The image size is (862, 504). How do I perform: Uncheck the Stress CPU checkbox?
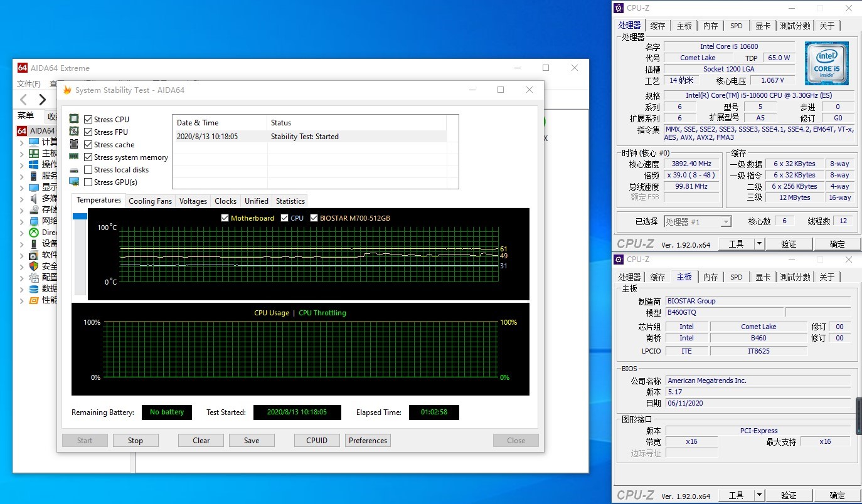pos(88,119)
